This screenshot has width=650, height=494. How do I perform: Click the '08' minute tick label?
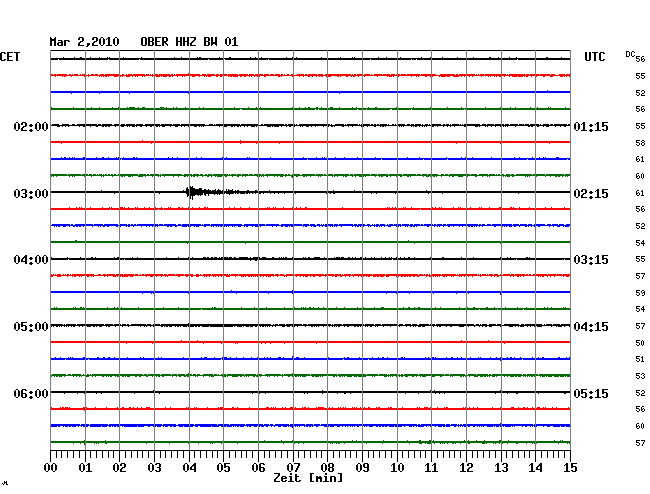pyautogui.click(x=327, y=468)
